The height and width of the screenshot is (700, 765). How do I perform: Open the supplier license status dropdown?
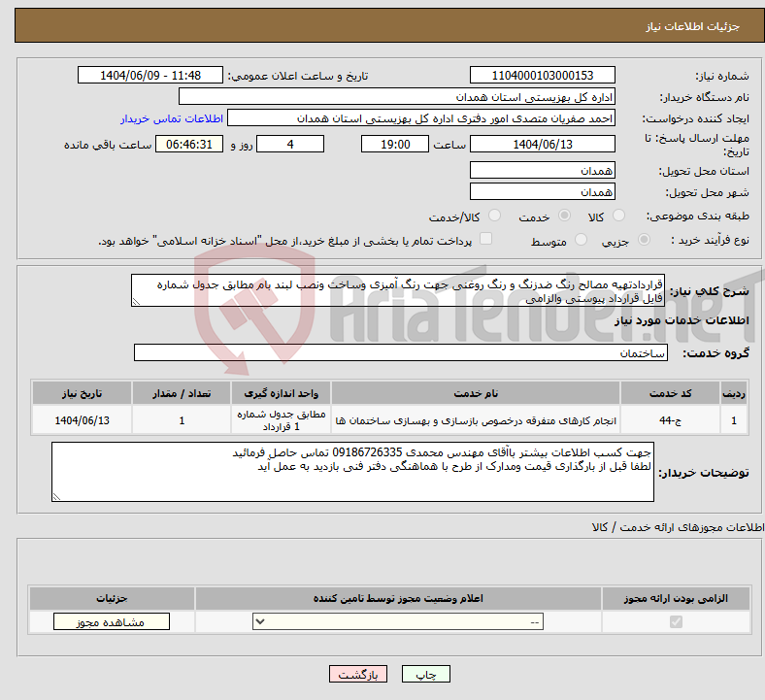pos(398,622)
